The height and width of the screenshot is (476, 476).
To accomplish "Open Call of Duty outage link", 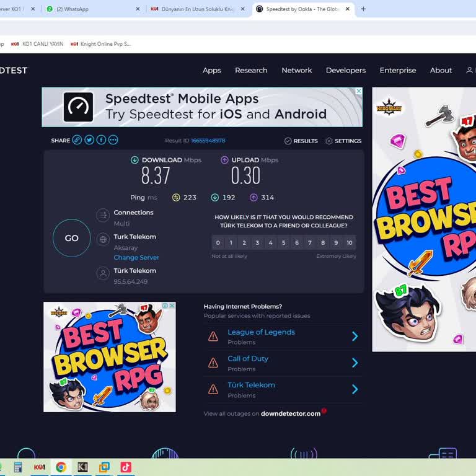I will (x=248, y=359).
